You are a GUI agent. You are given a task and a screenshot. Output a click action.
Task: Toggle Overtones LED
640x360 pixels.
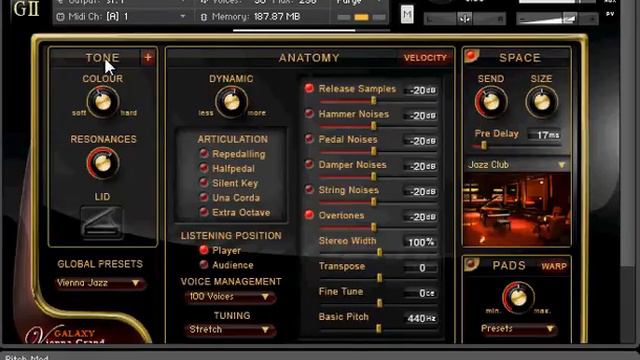point(309,215)
